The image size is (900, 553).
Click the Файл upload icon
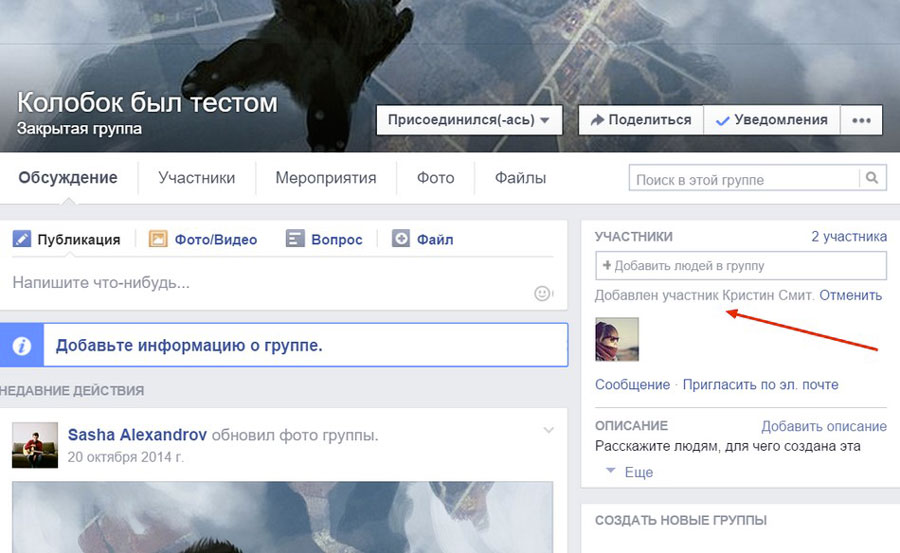(401, 238)
